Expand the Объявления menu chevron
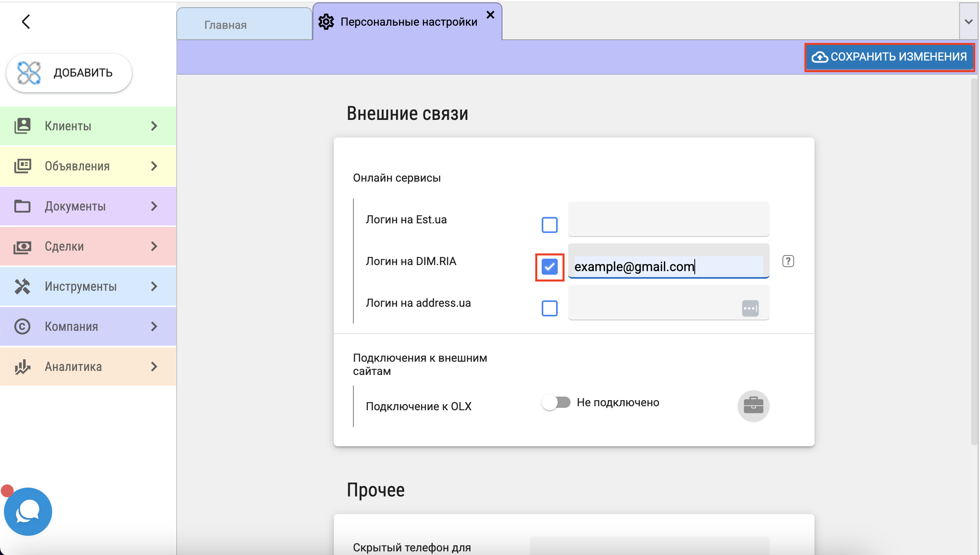Viewport: 980px width, 555px height. click(x=154, y=166)
